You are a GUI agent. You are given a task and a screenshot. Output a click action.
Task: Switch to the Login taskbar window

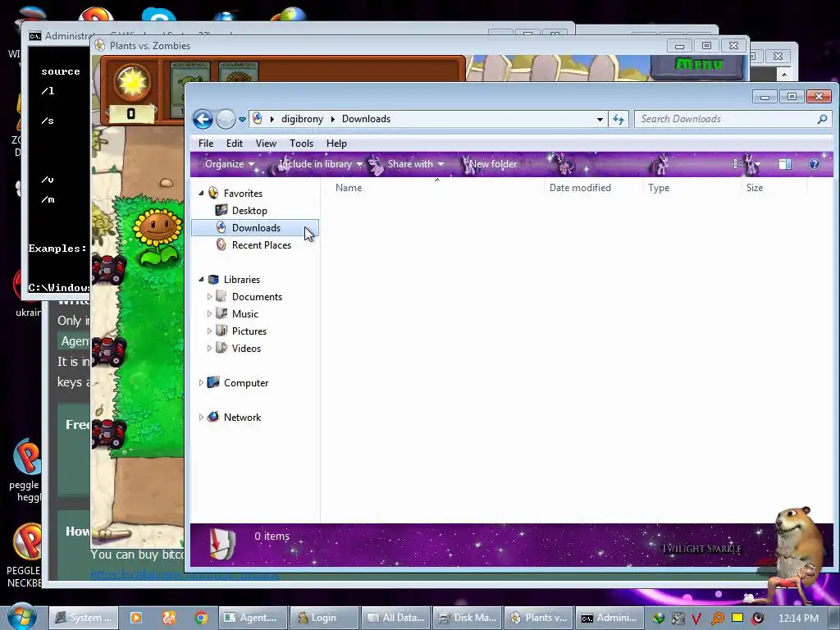point(325,618)
